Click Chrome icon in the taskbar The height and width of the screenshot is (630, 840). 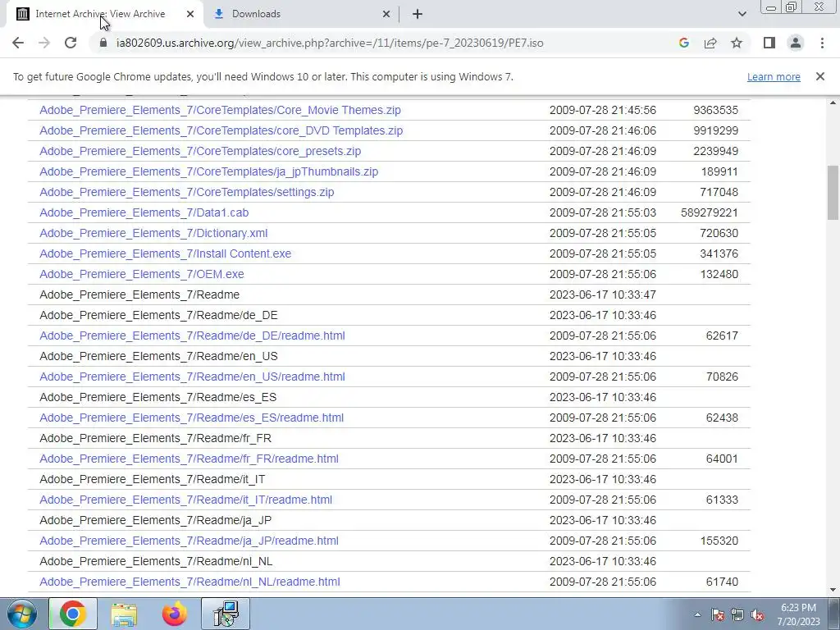click(x=73, y=614)
